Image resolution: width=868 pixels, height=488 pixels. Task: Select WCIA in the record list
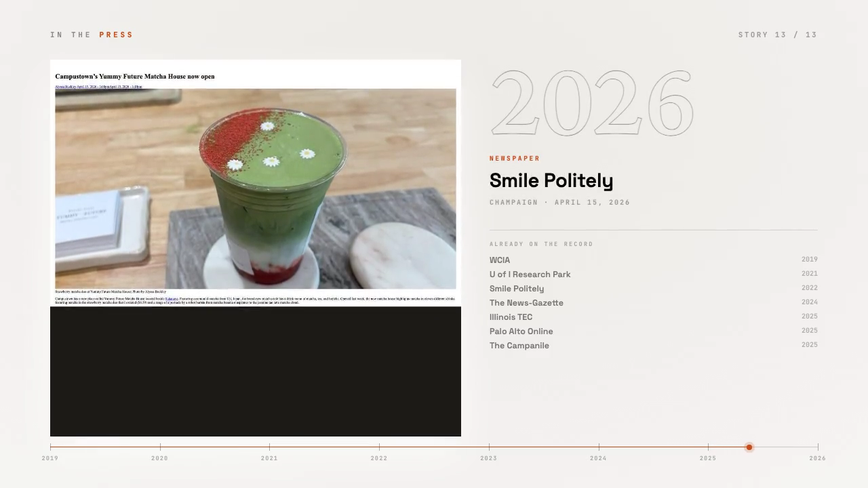coord(654,260)
